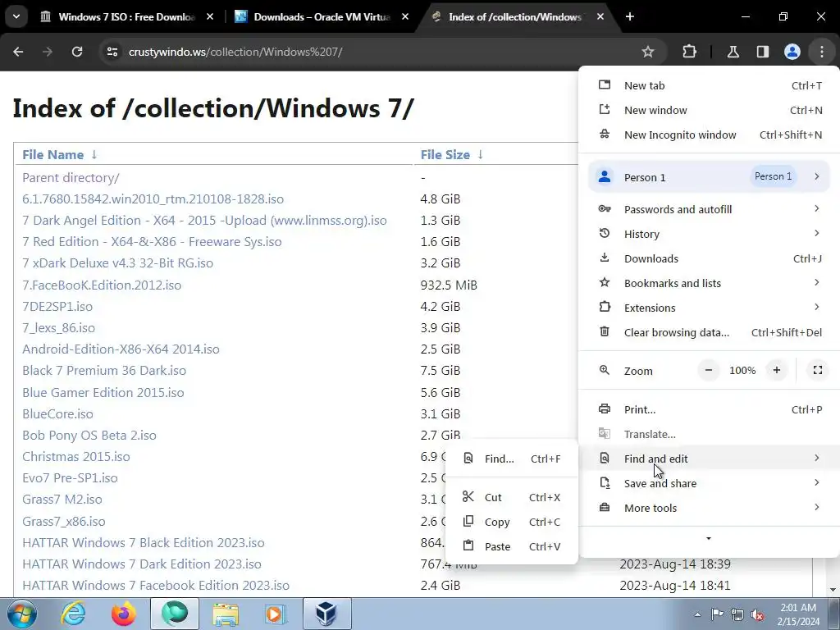Choose Print from the Chrome menu
This screenshot has width=840, height=630.
(709, 409)
